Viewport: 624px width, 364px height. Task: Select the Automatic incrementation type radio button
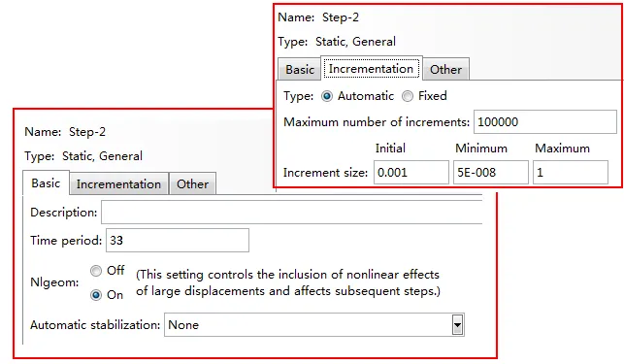click(x=327, y=96)
